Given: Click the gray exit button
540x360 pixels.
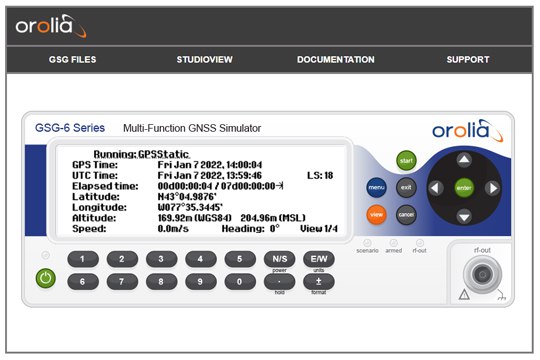Looking at the screenshot, I should (406, 187).
